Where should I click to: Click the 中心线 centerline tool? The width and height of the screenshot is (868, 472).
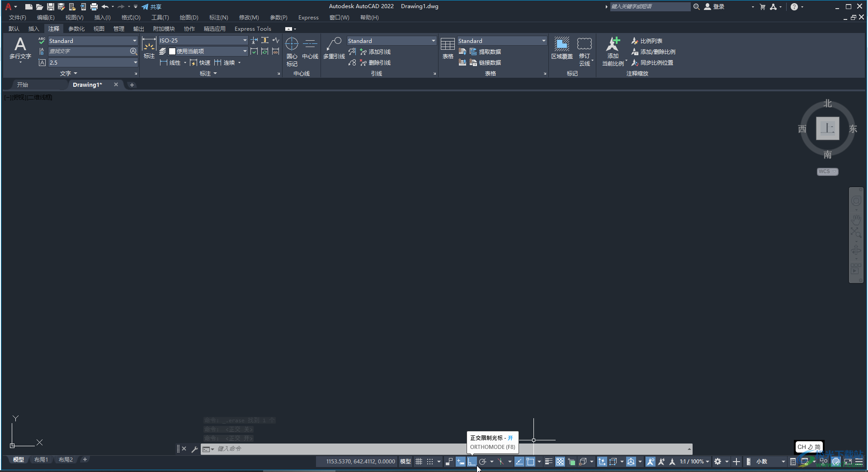coord(310,48)
